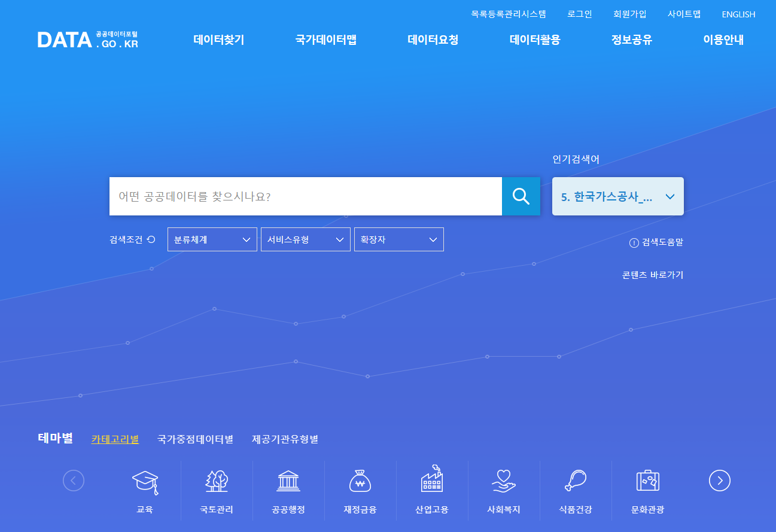Advance category carousel with right arrow
This screenshot has height=532, width=776.
coord(720,481)
